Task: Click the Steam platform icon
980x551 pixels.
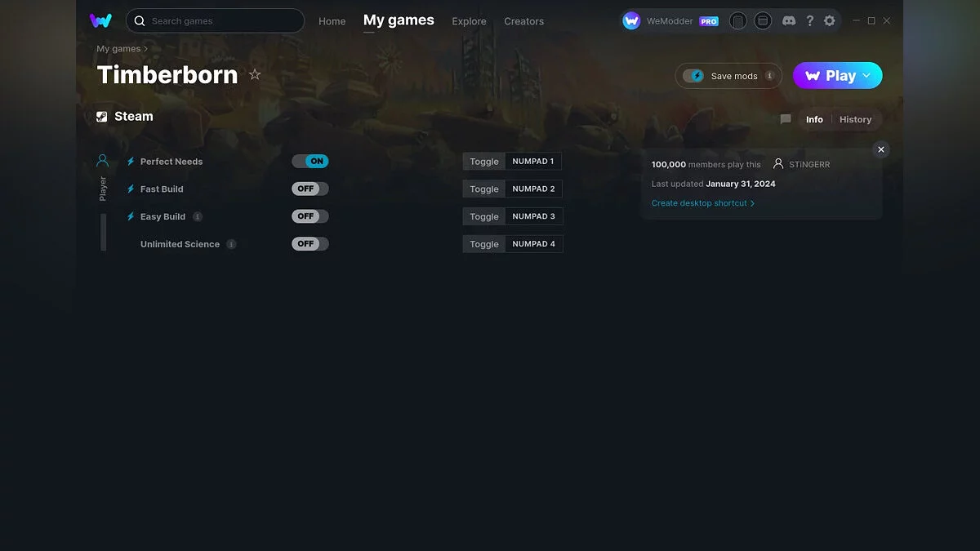Action: pos(102,116)
